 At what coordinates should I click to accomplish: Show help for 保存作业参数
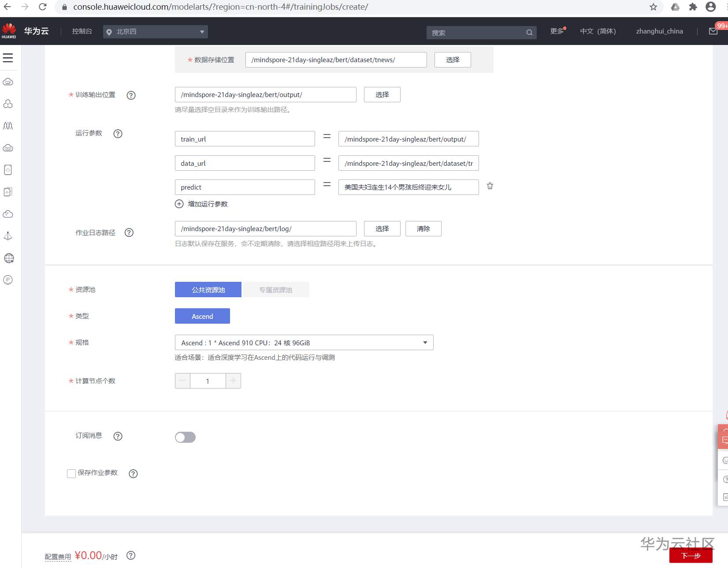133,474
